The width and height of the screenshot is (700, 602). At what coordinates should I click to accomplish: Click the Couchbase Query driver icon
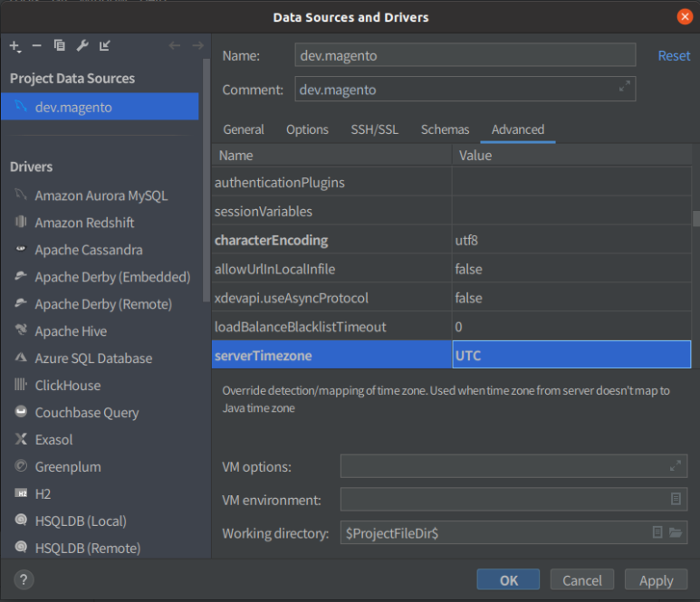coord(21,411)
